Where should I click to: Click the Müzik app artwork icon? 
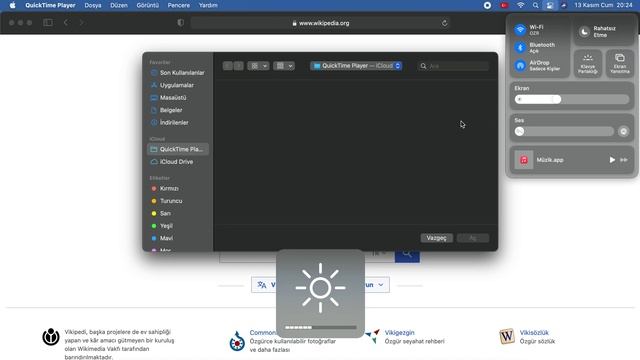(x=524, y=160)
